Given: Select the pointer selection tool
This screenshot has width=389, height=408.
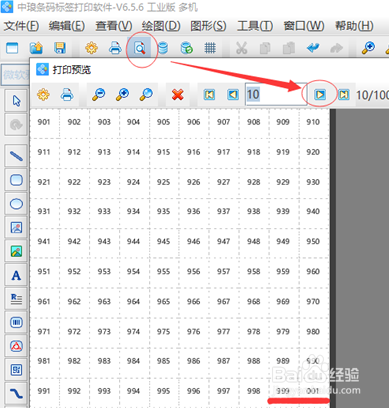Looking at the screenshot, I should [16, 100].
